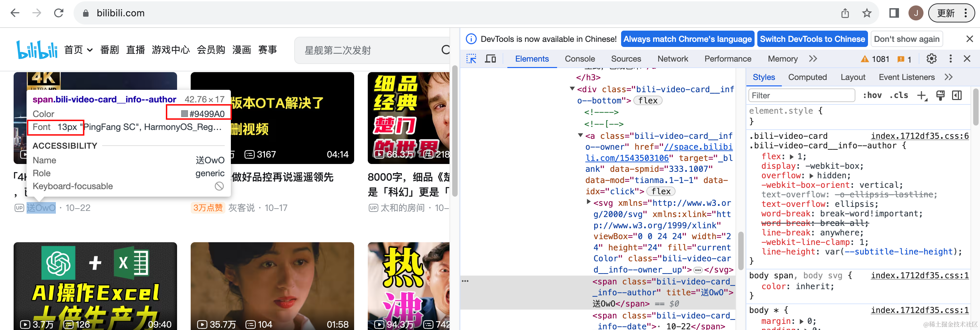This screenshot has height=330, width=980.
Task: Go to 番剧 section
Action: [110, 50]
